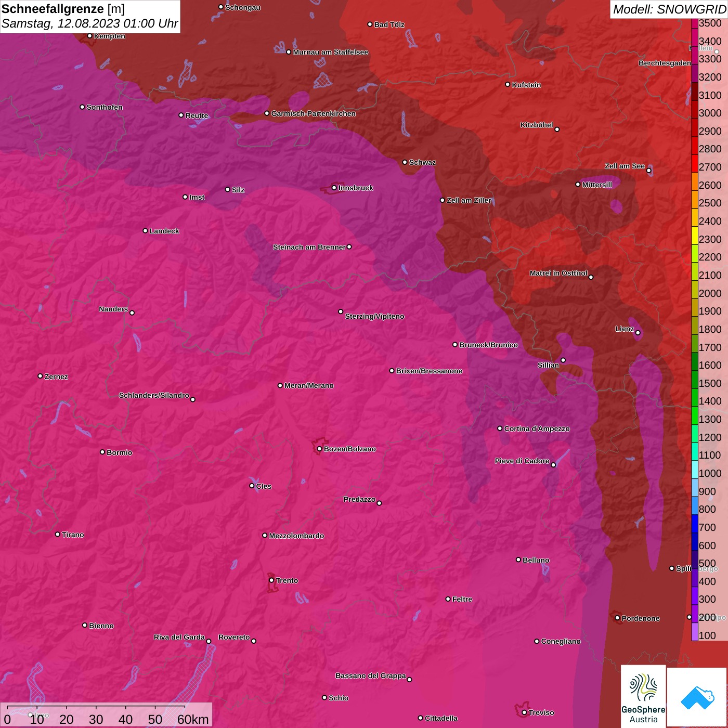728x728 pixels.
Task: Click the "Bormio" city label
Action: pyautogui.click(x=119, y=452)
